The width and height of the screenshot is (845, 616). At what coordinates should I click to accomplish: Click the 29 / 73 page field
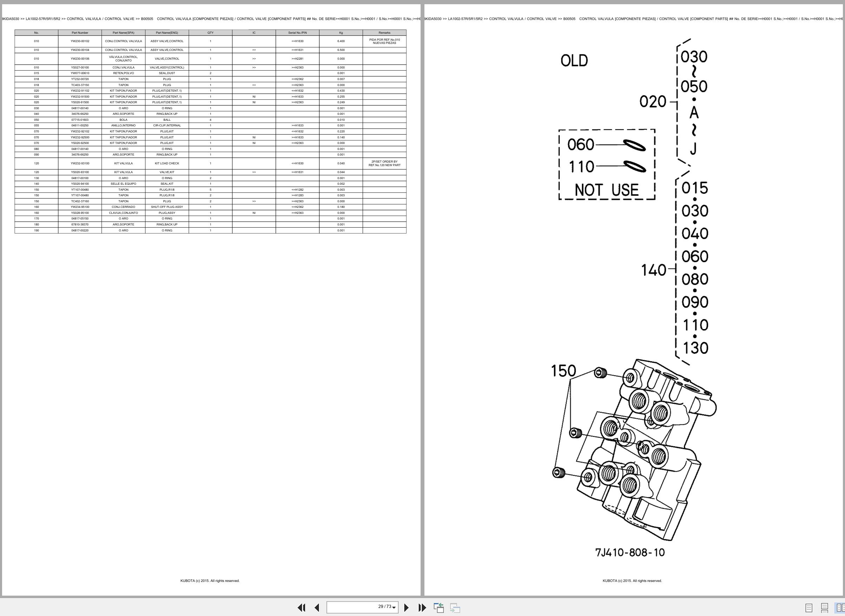(x=362, y=607)
